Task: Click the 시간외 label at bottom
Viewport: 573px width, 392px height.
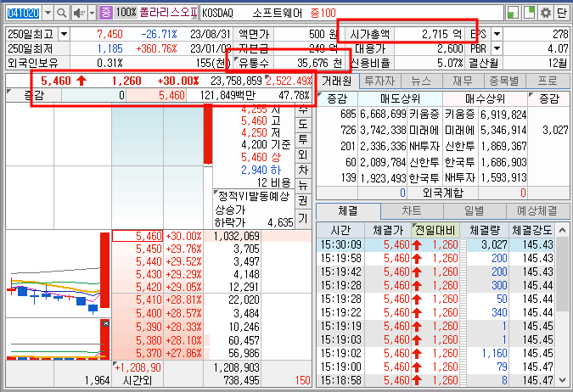Action: (138, 381)
